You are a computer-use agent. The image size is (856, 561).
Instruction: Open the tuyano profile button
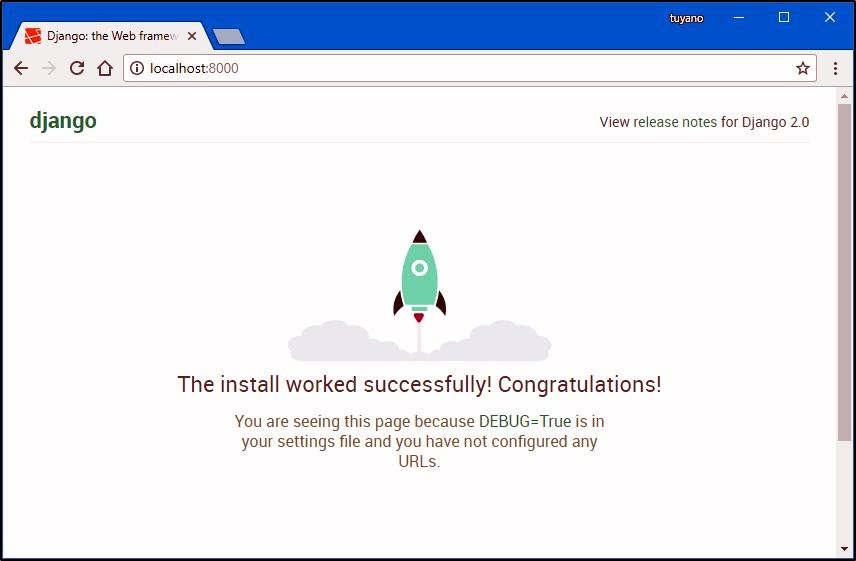point(686,18)
